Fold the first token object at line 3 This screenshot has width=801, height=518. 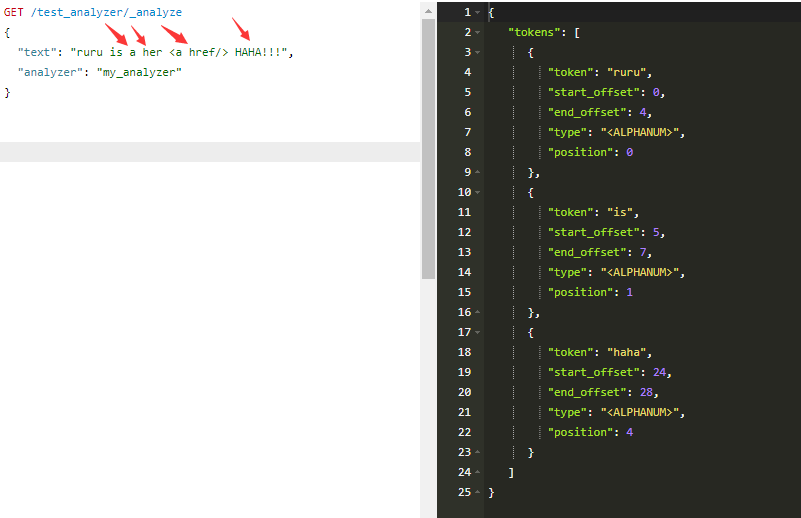(x=478, y=52)
